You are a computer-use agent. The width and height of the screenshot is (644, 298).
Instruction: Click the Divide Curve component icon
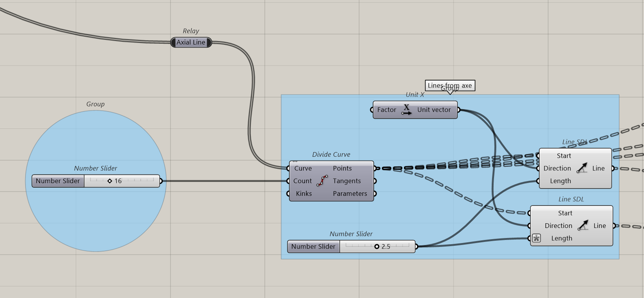coord(322,181)
